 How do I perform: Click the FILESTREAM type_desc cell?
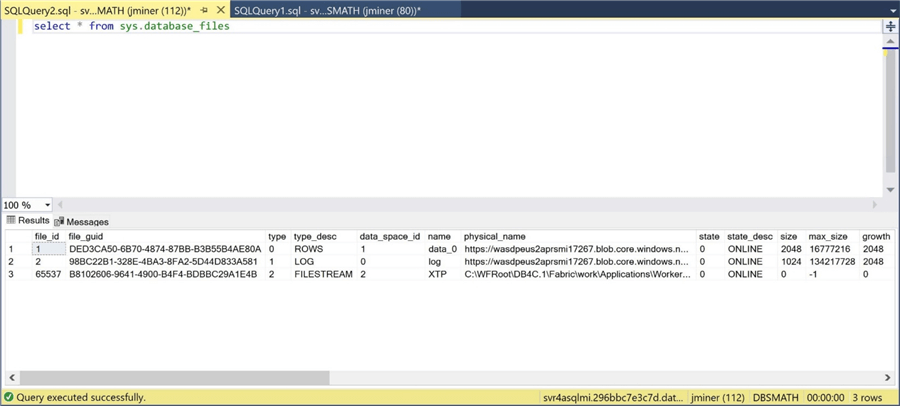click(324, 274)
